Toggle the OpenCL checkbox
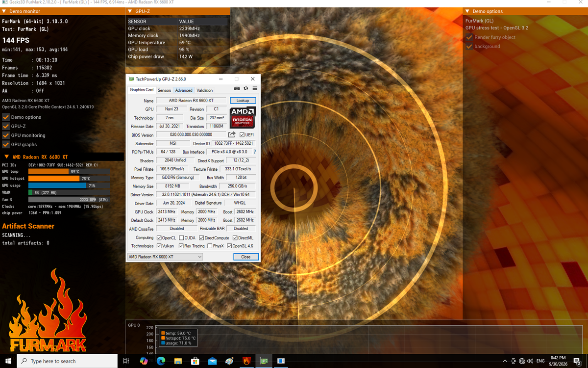 (159, 237)
